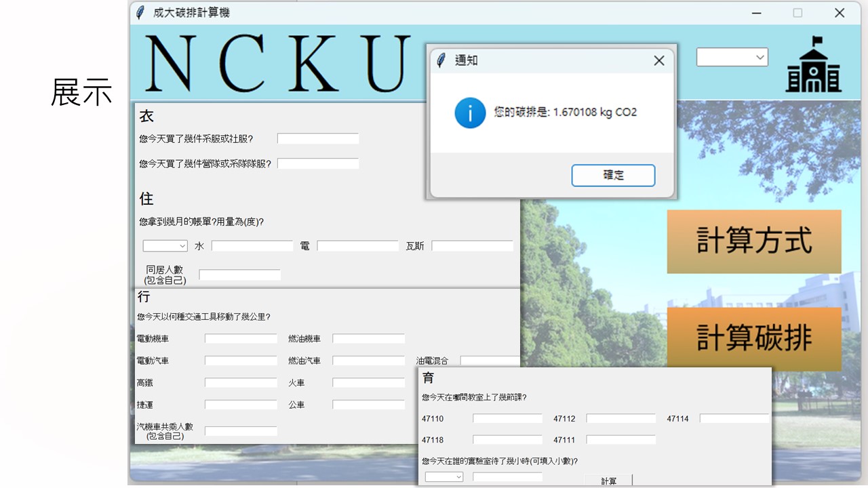Click the blue info icon in the dialog

(470, 113)
